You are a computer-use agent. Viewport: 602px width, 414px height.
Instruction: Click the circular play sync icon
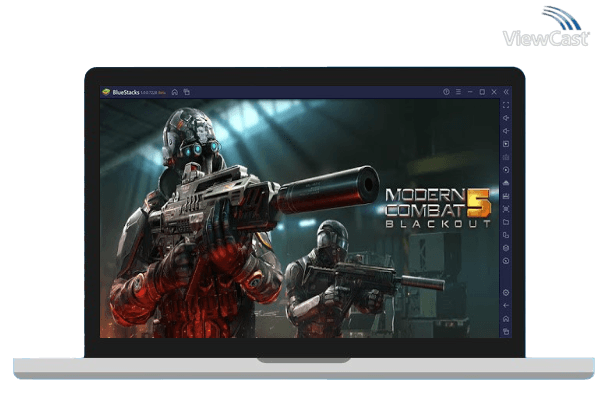click(x=506, y=170)
